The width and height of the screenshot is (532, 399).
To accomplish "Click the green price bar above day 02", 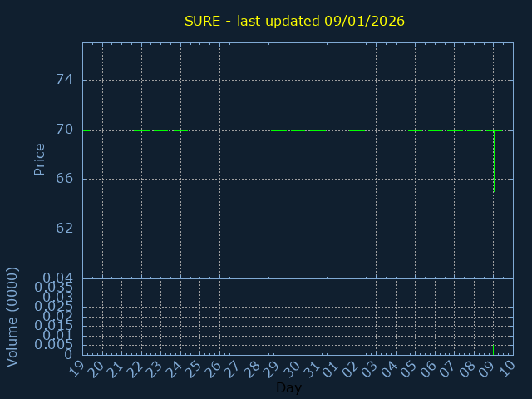I will 357,131.
